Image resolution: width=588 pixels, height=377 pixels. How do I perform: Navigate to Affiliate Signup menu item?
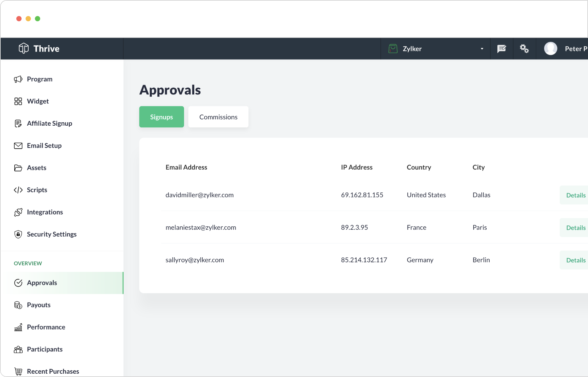point(49,123)
